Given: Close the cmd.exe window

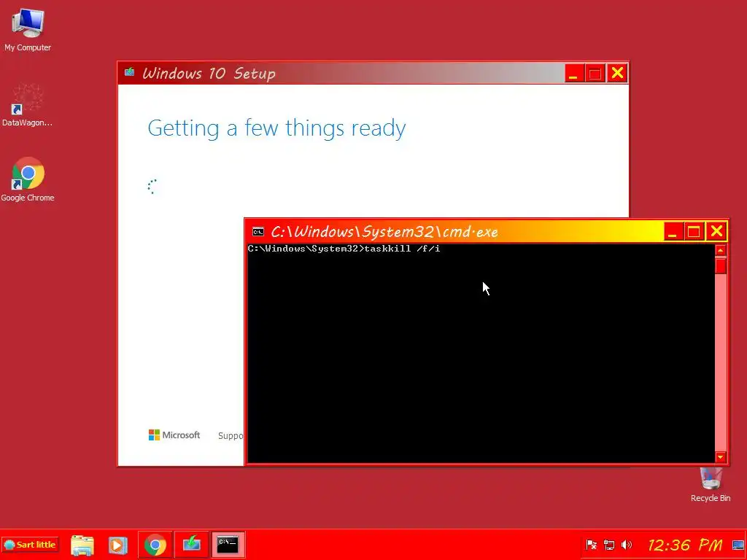Looking at the screenshot, I should click(716, 231).
